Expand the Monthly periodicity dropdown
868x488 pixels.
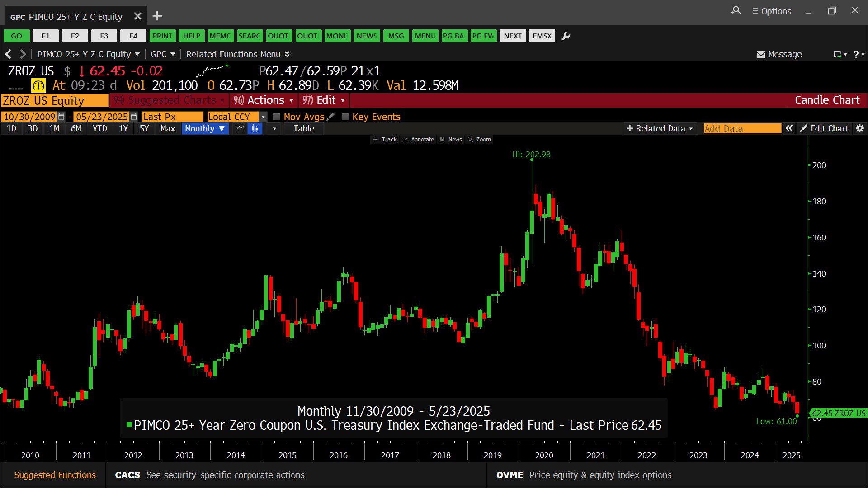205,129
